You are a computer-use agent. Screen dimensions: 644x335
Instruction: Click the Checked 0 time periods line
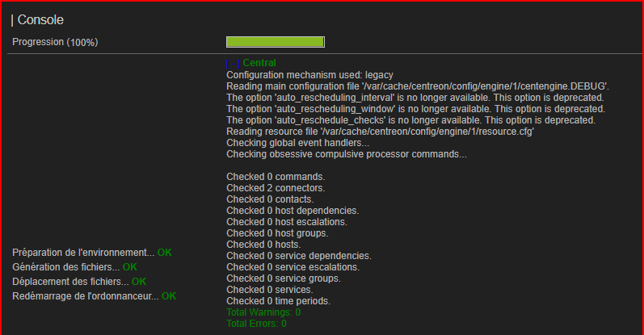(279, 301)
